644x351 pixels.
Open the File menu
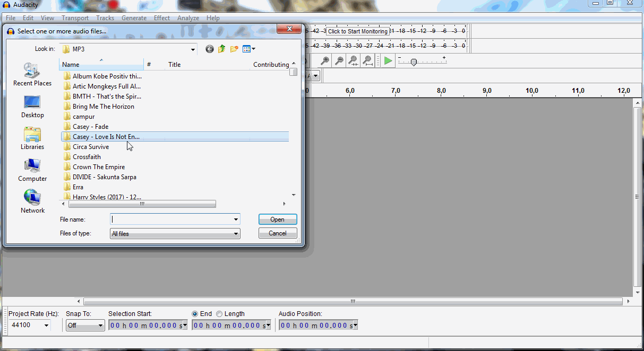(11, 18)
